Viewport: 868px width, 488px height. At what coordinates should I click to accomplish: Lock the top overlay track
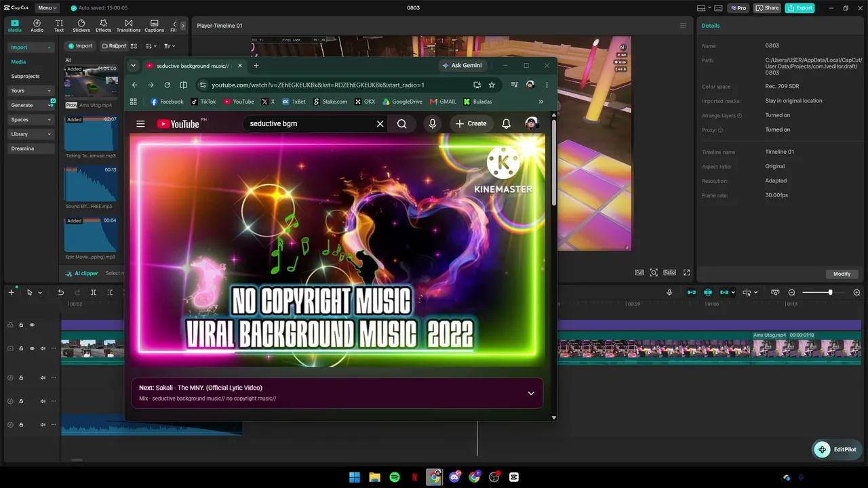(x=21, y=325)
